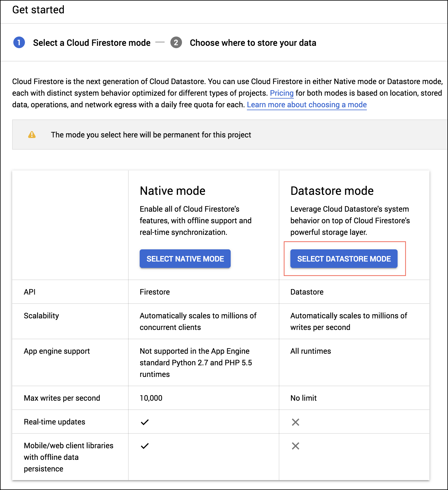Click the permanent mode warning message text
448x490 pixels.
click(151, 135)
